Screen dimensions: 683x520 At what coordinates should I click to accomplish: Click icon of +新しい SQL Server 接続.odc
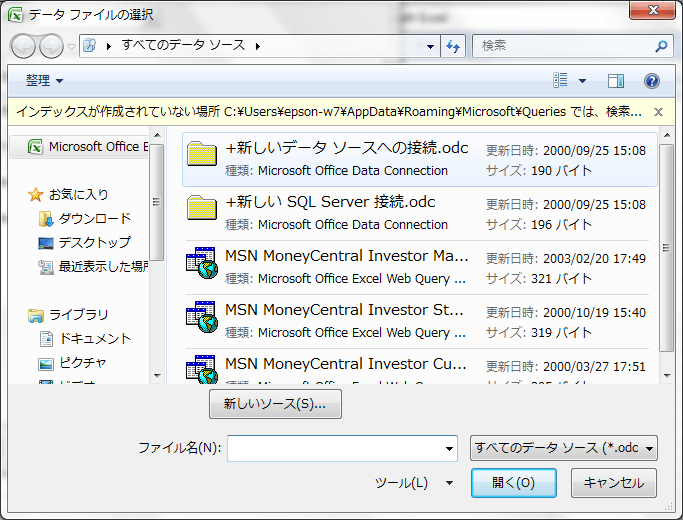(202, 208)
